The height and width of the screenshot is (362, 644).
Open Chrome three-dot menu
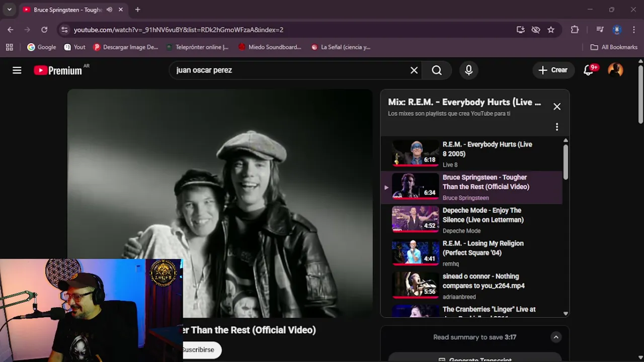tap(633, 30)
